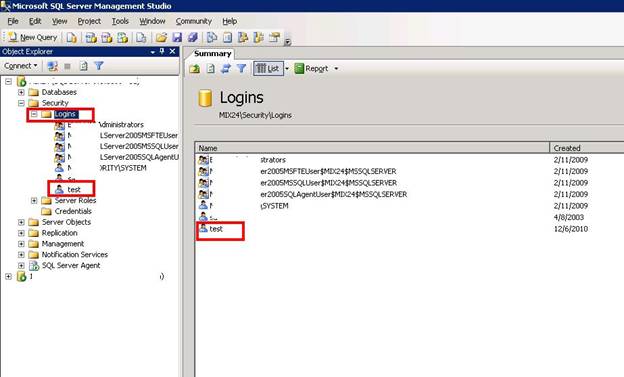Open the Template Explorer

coord(259,37)
